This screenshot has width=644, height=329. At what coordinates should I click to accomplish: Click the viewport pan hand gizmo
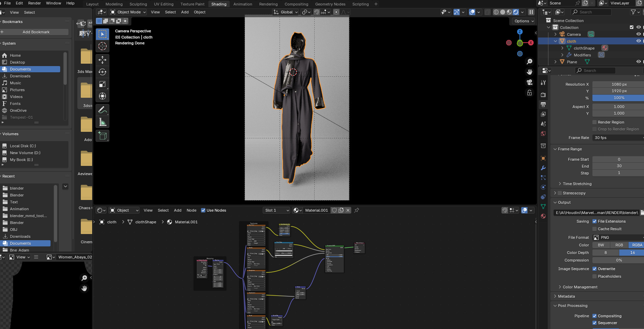(x=530, y=72)
